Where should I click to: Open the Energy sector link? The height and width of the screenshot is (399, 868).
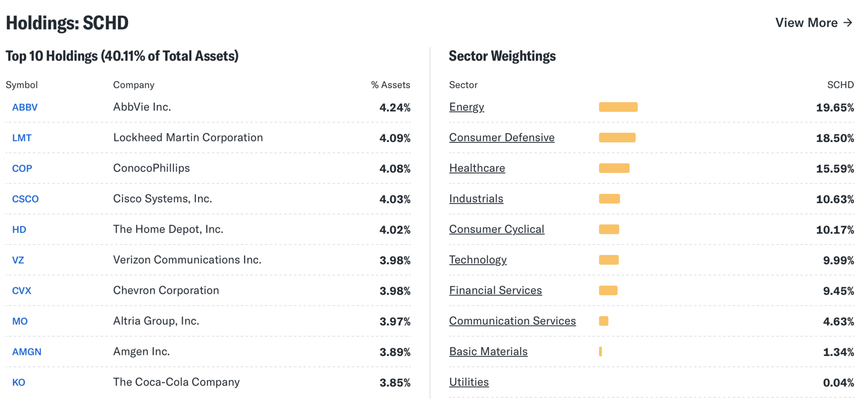(467, 107)
